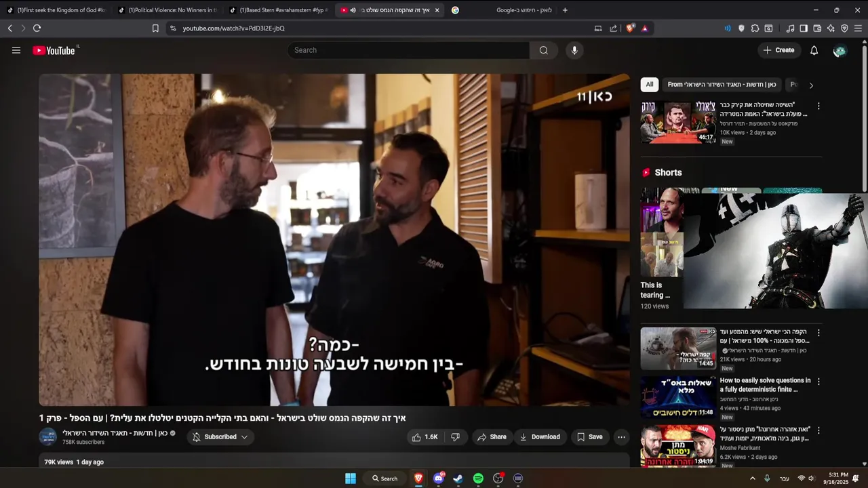Open the Brave browser main menu
This screenshot has width=868, height=488.
tap(858, 28)
